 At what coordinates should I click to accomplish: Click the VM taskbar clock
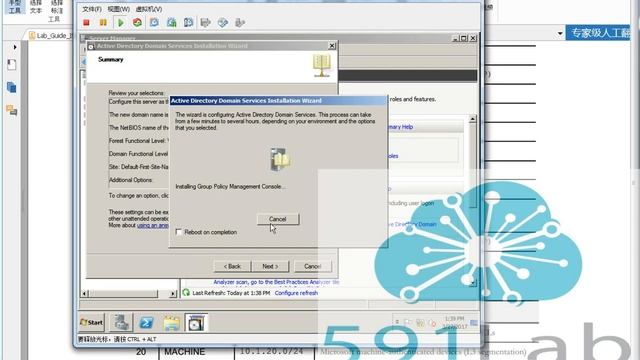[x=455, y=322]
